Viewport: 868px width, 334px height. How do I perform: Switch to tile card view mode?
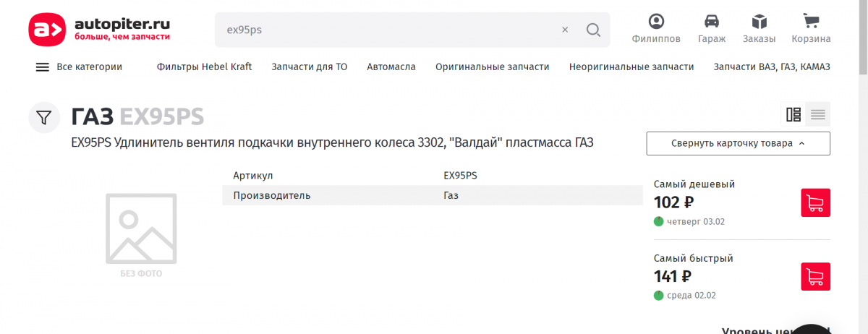(x=793, y=114)
